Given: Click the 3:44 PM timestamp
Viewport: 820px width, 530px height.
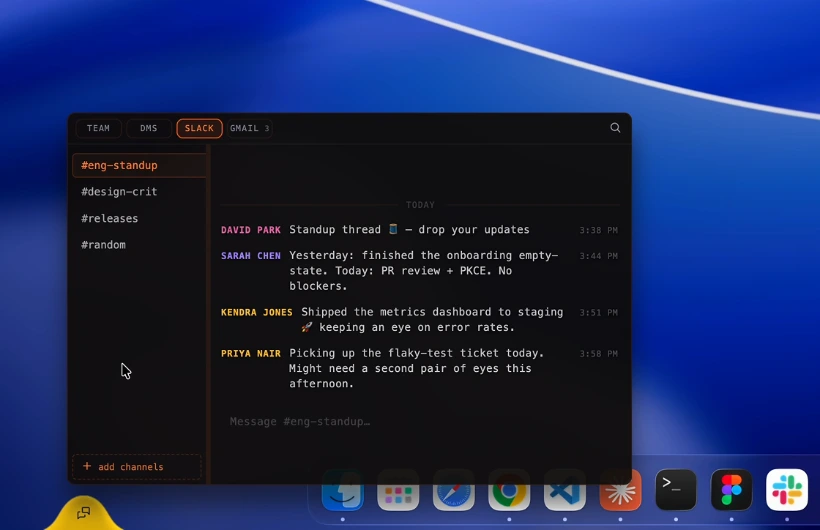Looking at the screenshot, I should click(x=598, y=256).
